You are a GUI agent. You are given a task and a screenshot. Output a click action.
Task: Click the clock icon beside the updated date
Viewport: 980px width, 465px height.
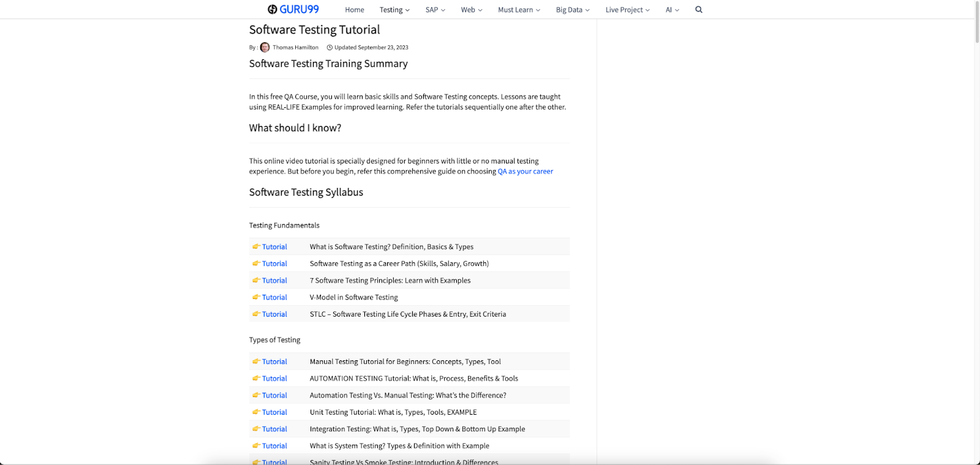tap(330, 47)
